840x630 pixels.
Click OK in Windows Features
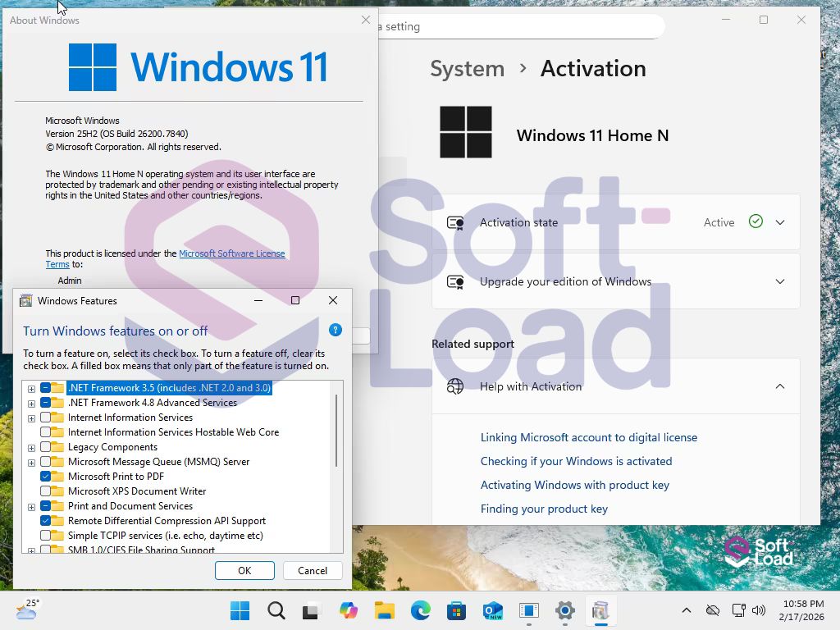tap(244, 571)
